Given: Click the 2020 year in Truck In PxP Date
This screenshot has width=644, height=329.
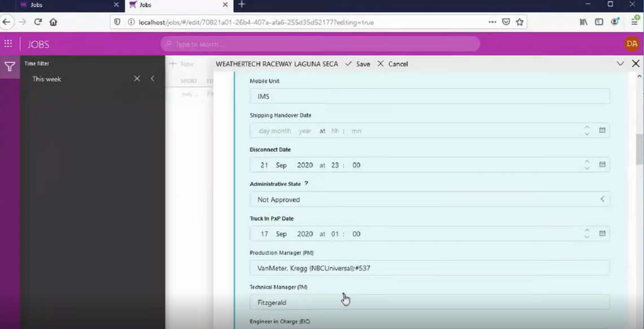Looking at the screenshot, I should (x=305, y=234).
